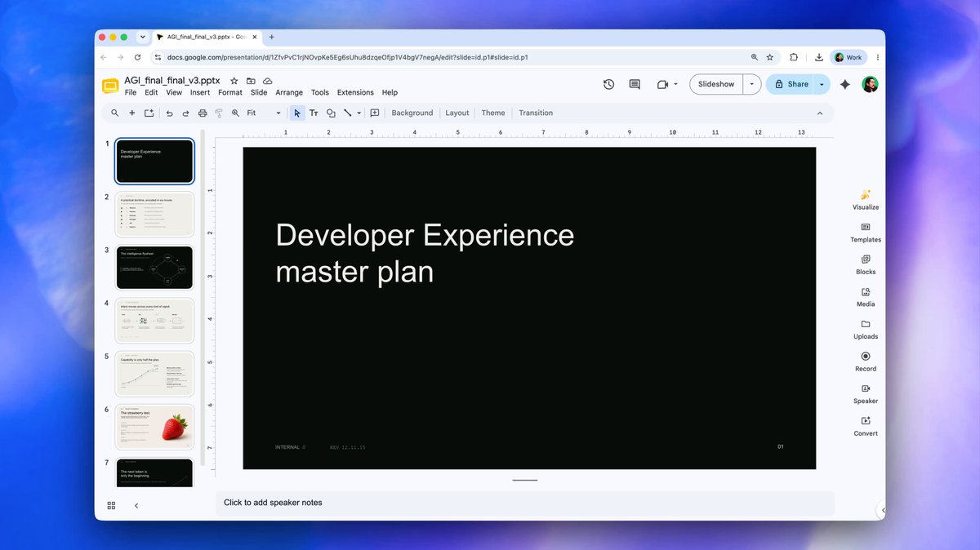Toggle grid view of slides
Image resolution: width=980 pixels, height=550 pixels.
click(112, 506)
